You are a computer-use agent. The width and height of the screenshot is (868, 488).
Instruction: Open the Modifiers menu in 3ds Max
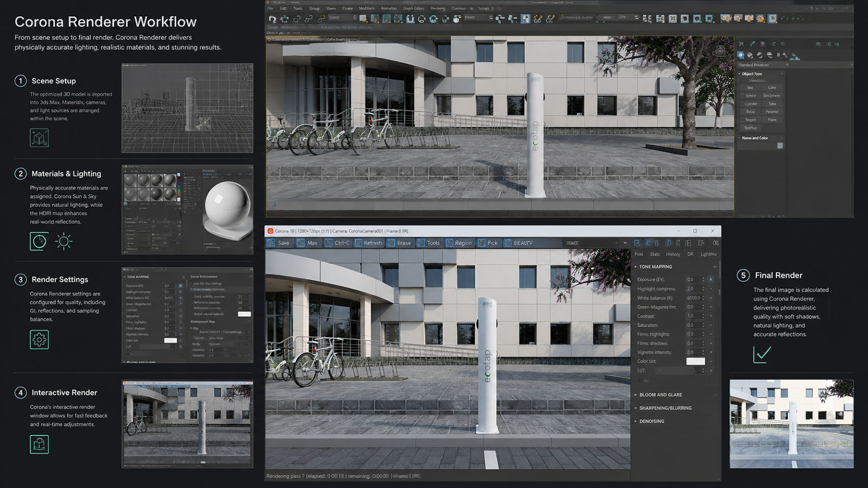(x=367, y=9)
